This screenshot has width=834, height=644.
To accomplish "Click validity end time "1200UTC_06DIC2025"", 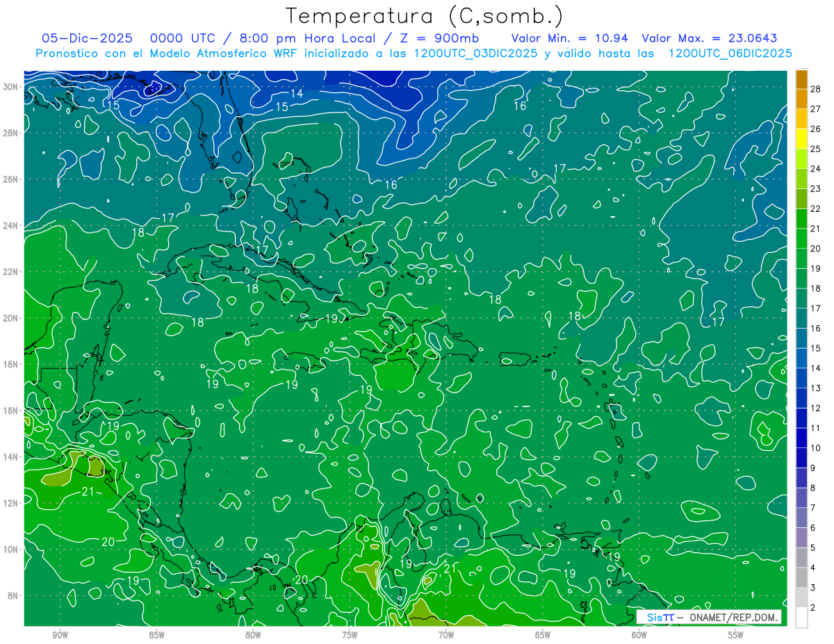I will click(x=730, y=53).
